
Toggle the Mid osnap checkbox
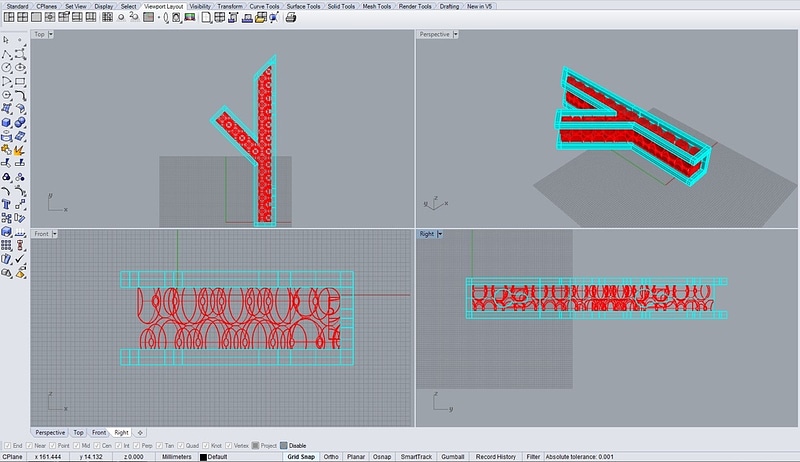tap(77, 446)
